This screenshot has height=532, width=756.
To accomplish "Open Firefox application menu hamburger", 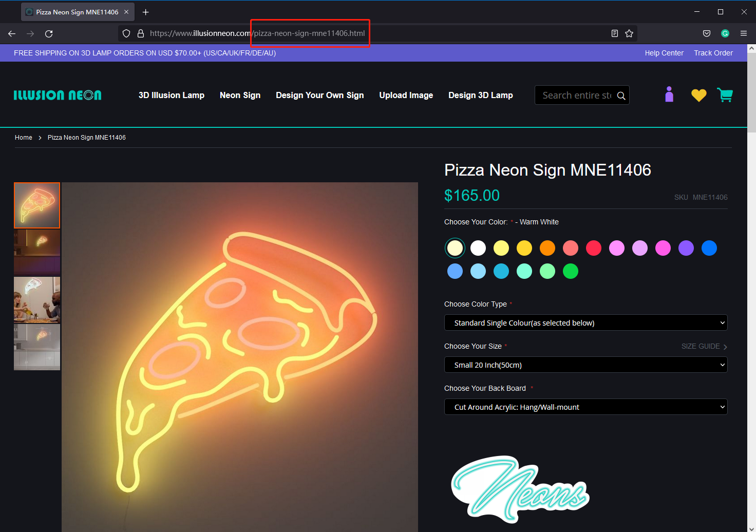I will click(x=743, y=33).
